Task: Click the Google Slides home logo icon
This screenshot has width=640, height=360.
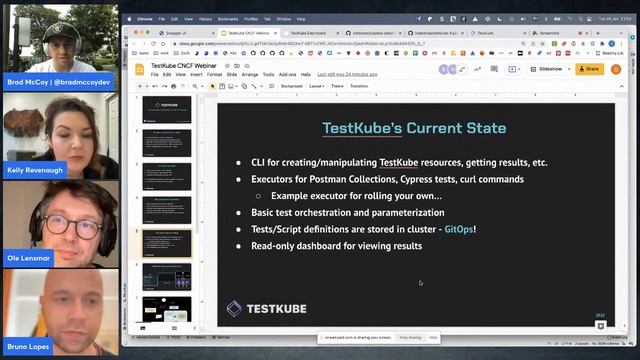Action: (140, 69)
